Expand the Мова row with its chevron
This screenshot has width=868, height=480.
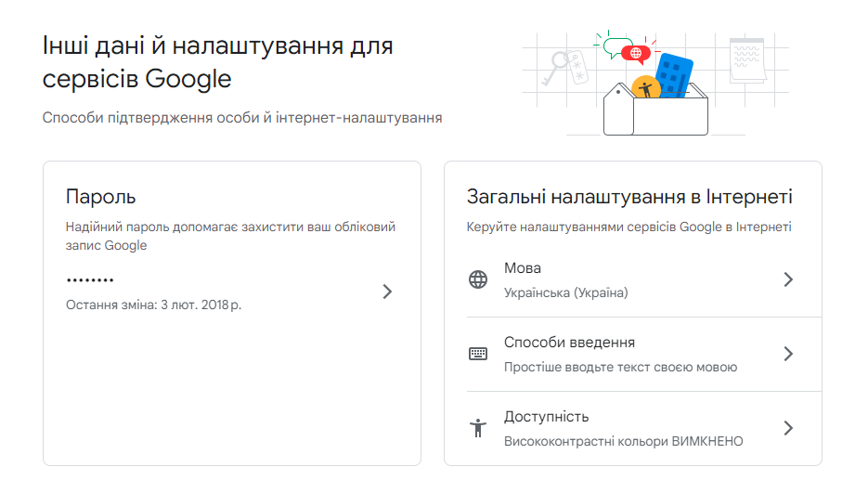coord(788,279)
